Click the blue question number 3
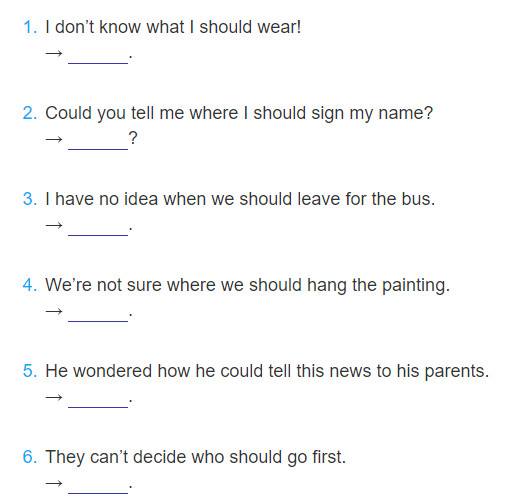Screen dimensions: 517x500 point(30,199)
